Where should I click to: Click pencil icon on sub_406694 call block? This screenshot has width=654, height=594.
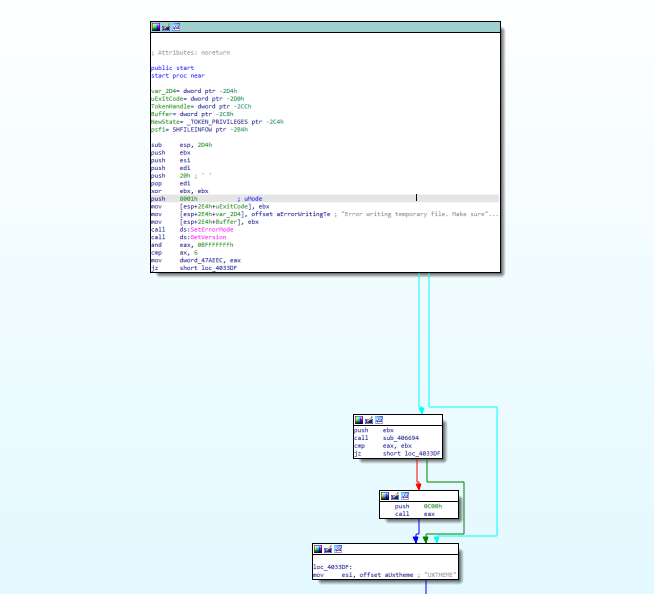tap(368, 420)
